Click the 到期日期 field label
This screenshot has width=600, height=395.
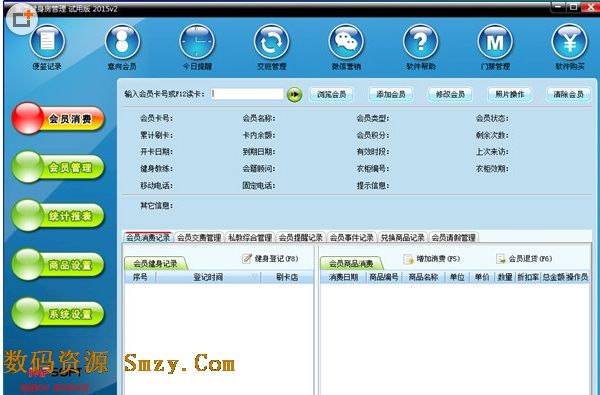(259, 152)
